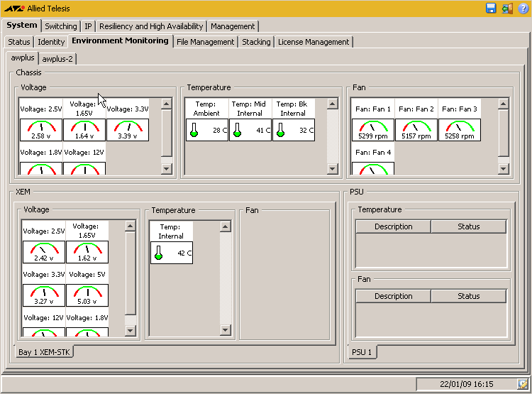
Task: Click the Ambient temperature thermometer icon
Action: click(194, 130)
